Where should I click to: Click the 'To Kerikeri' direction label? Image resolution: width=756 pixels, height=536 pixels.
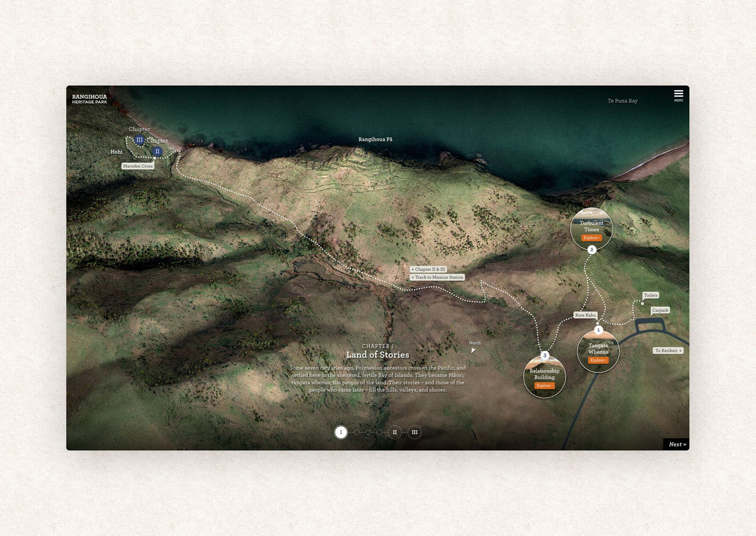pyautogui.click(x=668, y=350)
